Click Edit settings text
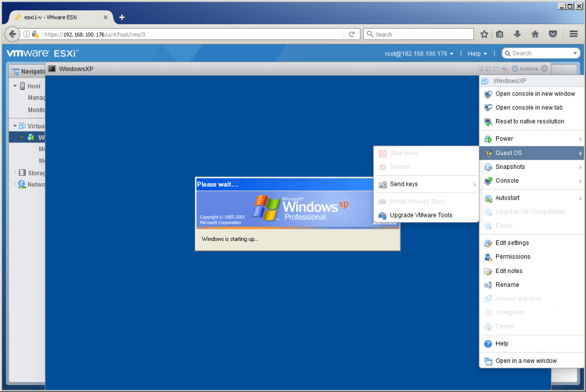The width and height of the screenshot is (586, 392). (512, 243)
